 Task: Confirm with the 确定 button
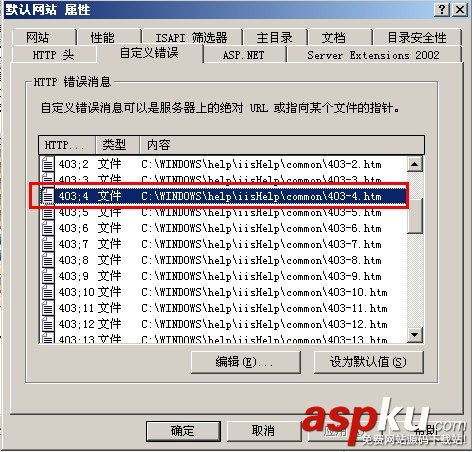point(183,431)
